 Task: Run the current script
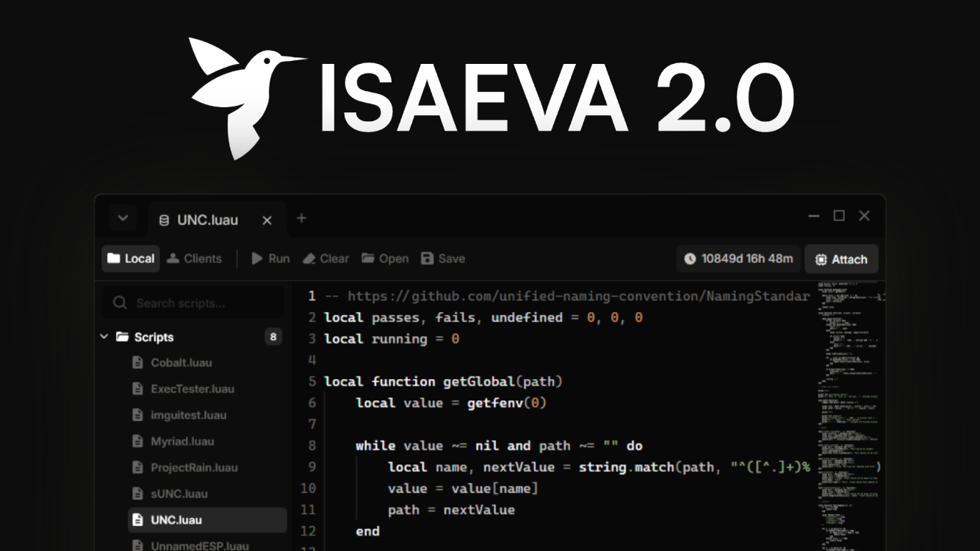[270, 259]
